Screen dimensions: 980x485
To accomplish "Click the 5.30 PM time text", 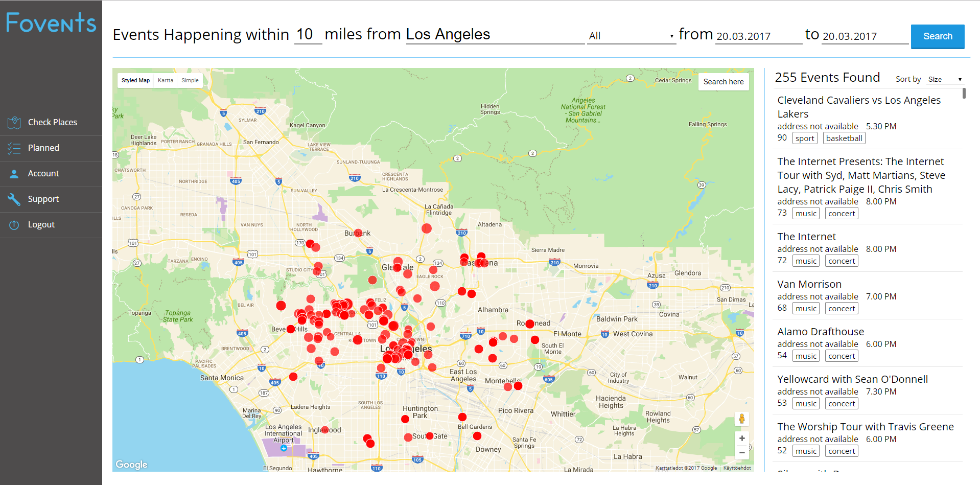I will coord(881,126).
